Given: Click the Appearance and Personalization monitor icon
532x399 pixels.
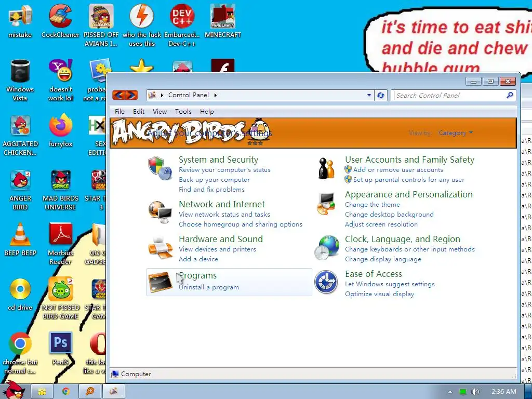Looking at the screenshot, I should (x=326, y=204).
